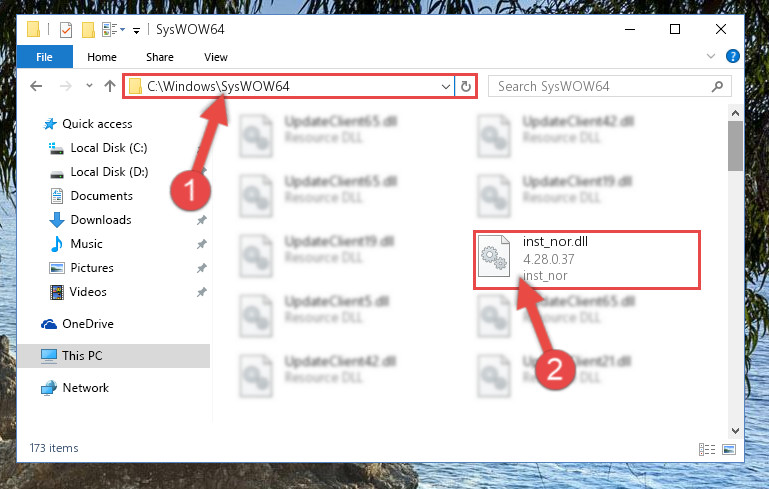Switch to large thumbnails view icon
The image size is (769, 489).
pyautogui.click(x=729, y=449)
